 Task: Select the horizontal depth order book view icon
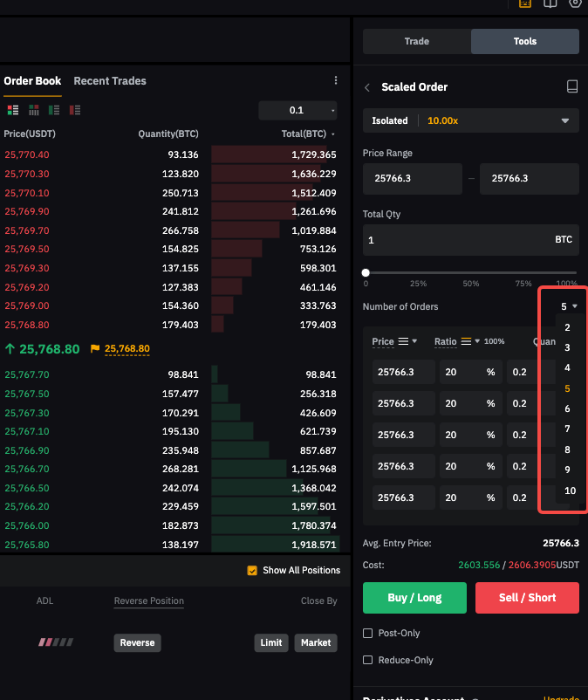click(34, 110)
